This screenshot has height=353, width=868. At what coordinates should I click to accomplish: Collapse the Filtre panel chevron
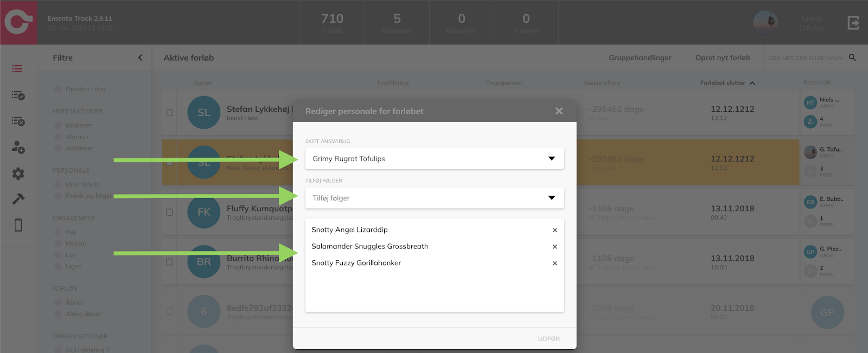(140, 58)
